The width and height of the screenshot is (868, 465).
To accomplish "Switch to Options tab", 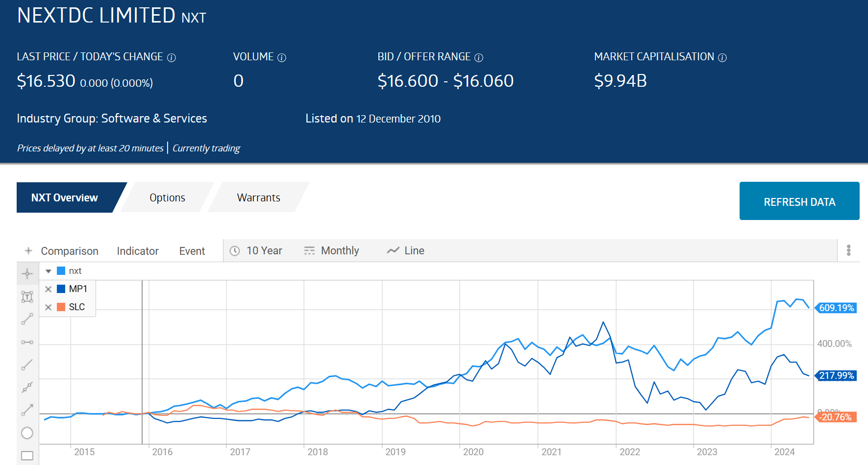I will 167,197.
